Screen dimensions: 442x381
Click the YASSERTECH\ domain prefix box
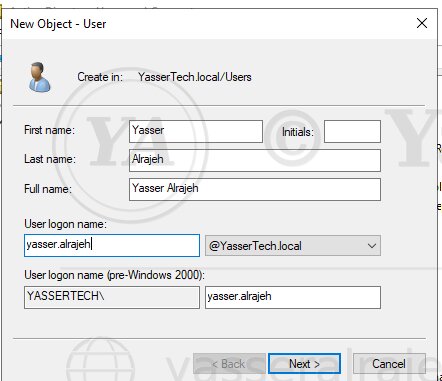[112, 297]
